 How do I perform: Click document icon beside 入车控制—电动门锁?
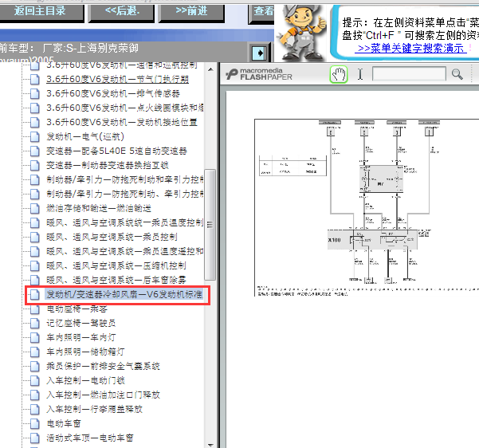[35, 381]
